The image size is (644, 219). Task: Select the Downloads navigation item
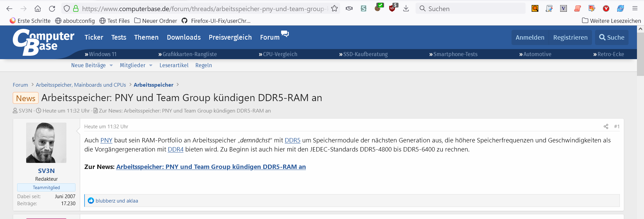184,37
